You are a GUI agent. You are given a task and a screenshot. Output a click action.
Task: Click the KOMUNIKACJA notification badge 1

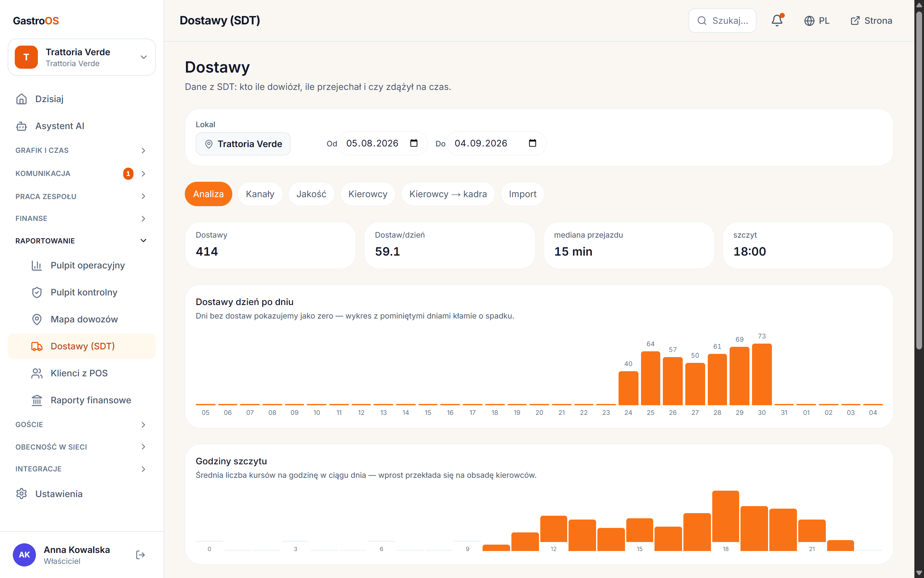[128, 173]
